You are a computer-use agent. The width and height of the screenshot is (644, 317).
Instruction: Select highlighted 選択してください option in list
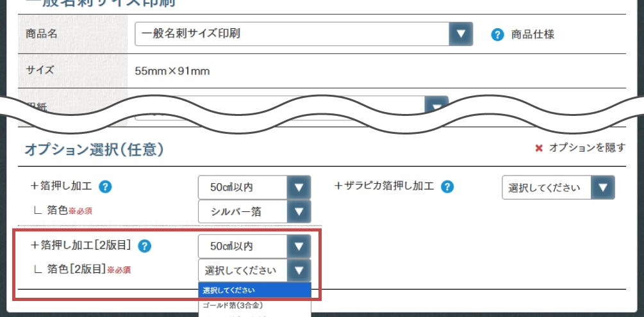pyautogui.click(x=254, y=291)
